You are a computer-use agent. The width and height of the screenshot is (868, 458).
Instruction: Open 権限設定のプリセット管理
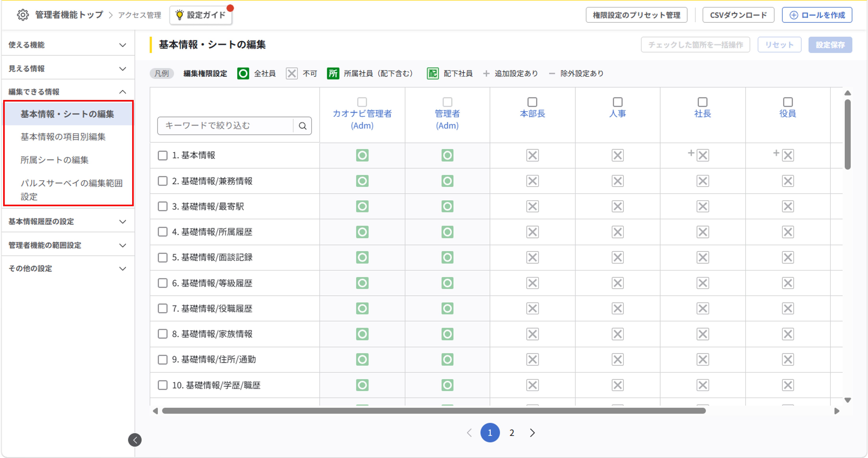tap(637, 15)
